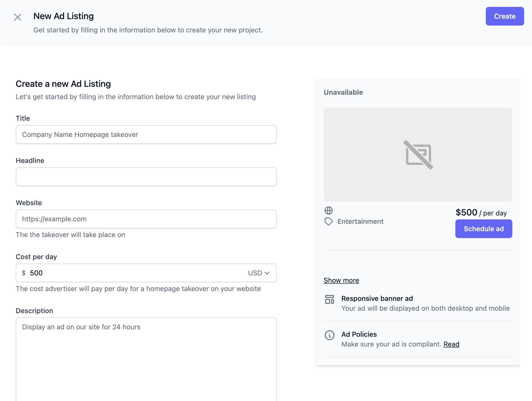Expand details with Show more
Screen dimensions: 532x401
[x=341, y=280]
